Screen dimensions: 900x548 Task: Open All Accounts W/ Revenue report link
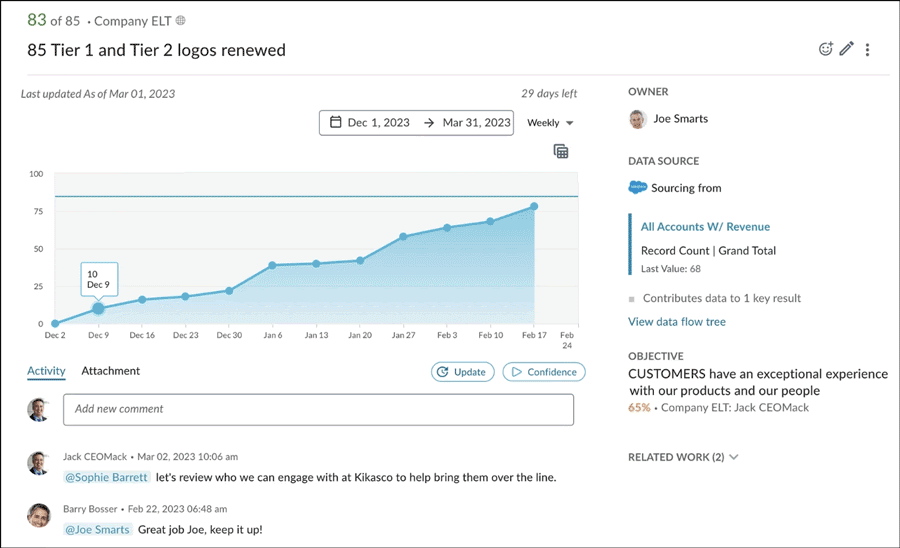point(705,227)
